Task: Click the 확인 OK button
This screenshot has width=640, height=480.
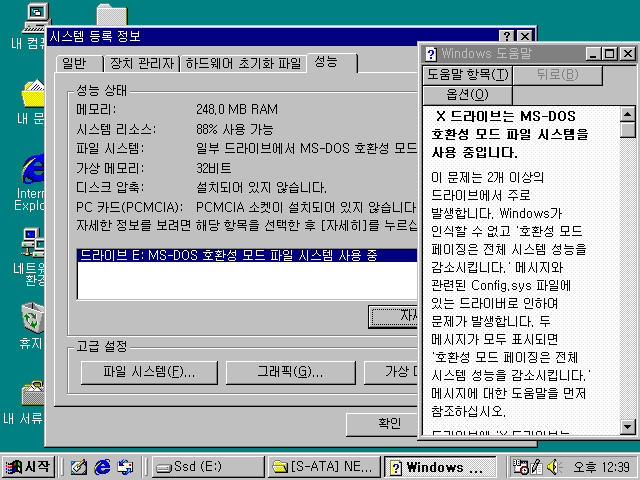Action: [x=382, y=424]
